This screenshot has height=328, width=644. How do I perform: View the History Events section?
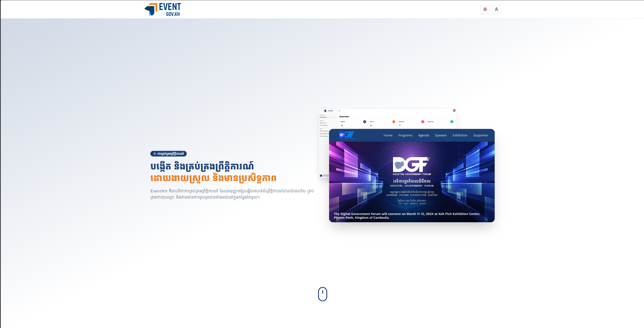click(324, 136)
